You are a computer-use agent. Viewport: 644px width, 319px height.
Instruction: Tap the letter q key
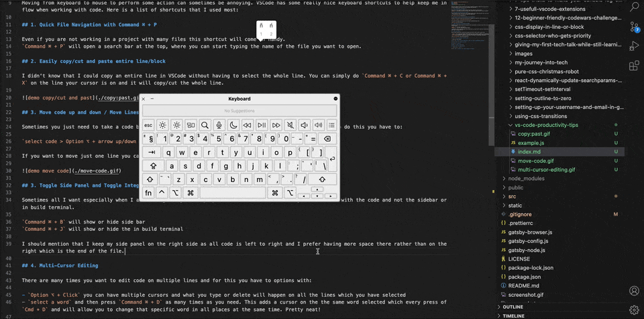(x=169, y=152)
